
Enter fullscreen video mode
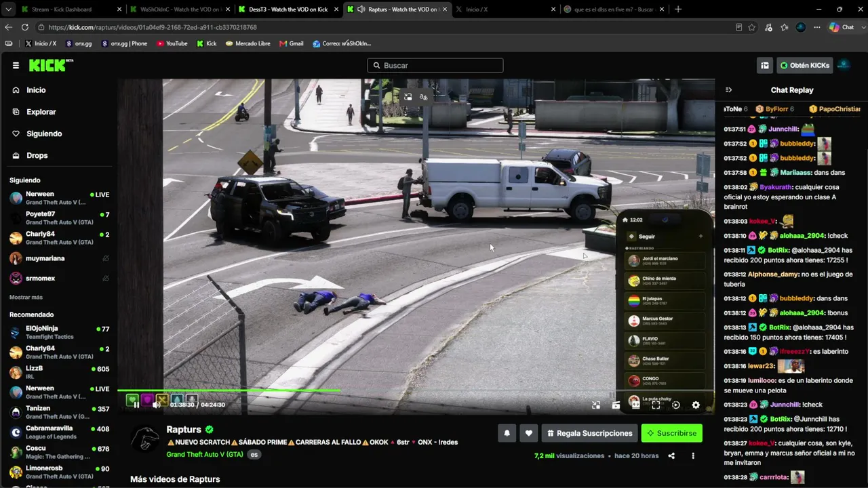[x=656, y=405]
